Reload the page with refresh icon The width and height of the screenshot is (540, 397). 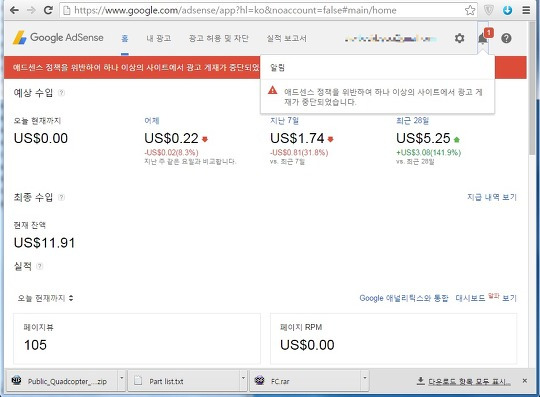point(48,10)
